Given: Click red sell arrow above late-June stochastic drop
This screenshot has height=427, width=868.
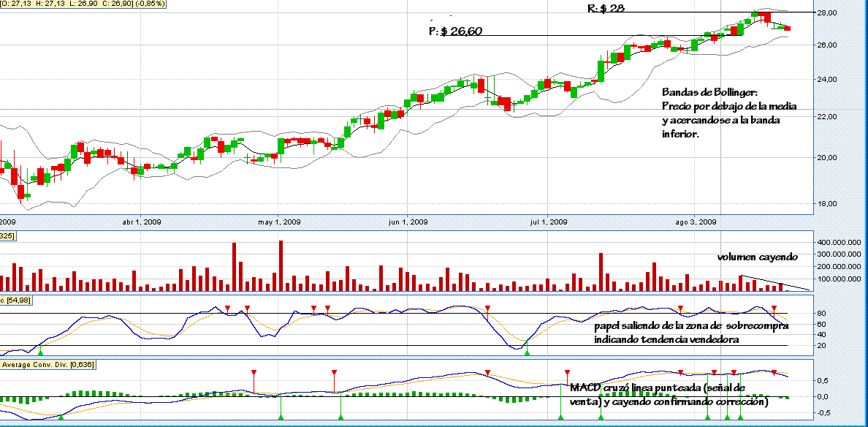Looking at the screenshot, I should (488, 309).
